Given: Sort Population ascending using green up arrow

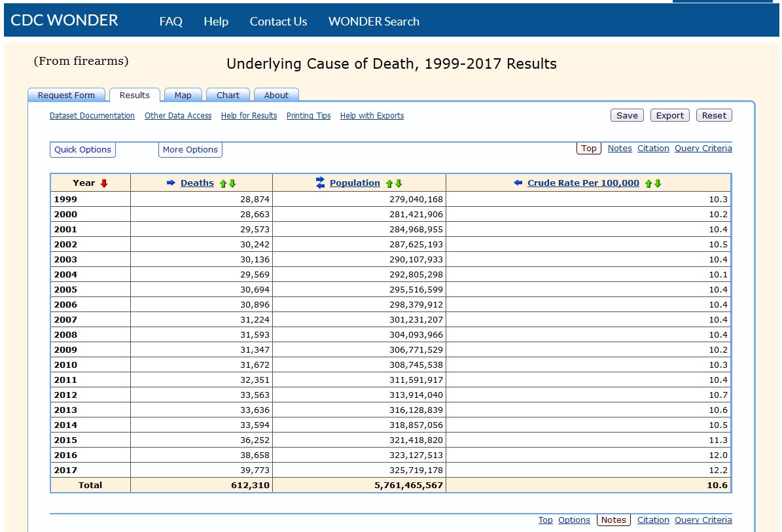Looking at the screenshot, I should tap(389, 183).
